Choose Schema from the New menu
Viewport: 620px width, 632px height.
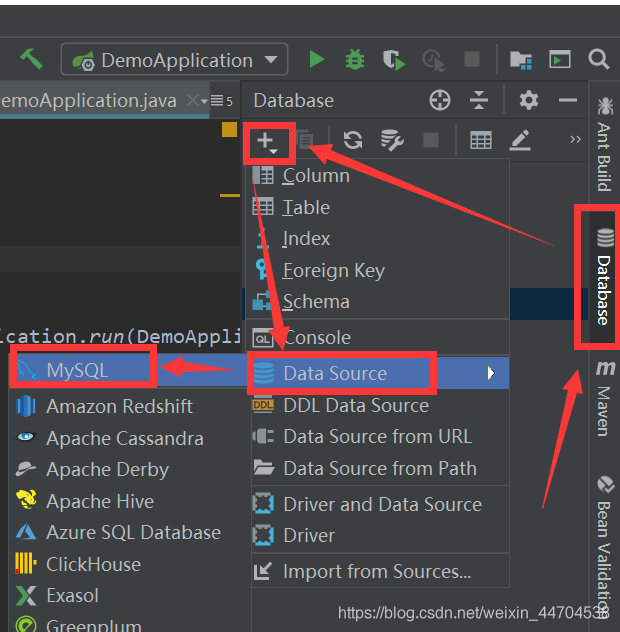(x=378, y=302)
